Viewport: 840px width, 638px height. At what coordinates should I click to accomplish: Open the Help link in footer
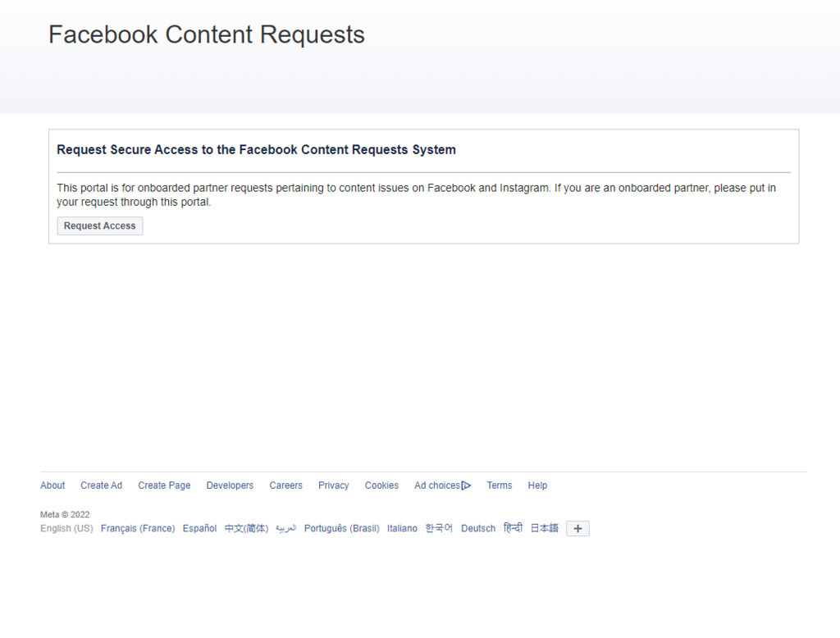click(537, 485)
